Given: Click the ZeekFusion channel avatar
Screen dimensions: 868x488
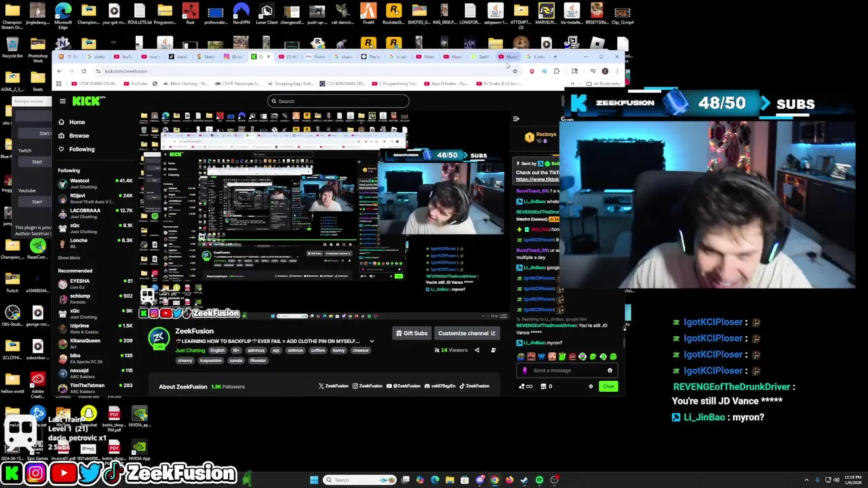Looking at the screenshot, I should [x=159, y=338].
